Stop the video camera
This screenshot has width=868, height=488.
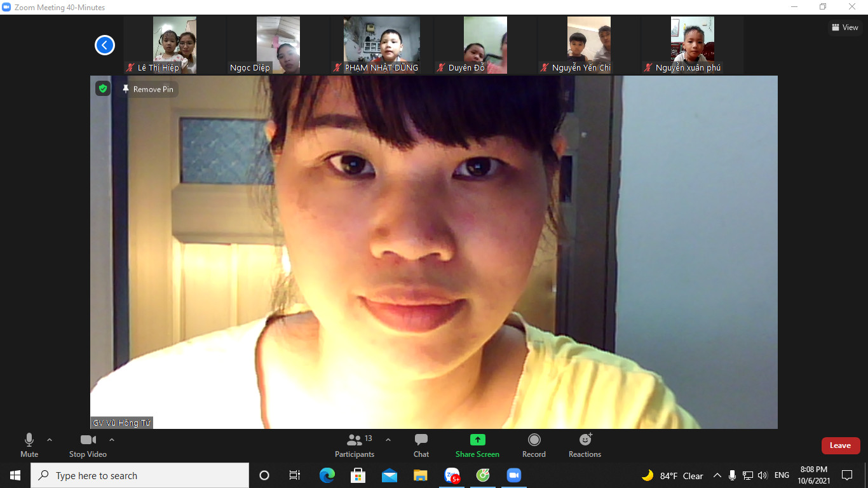88,445
